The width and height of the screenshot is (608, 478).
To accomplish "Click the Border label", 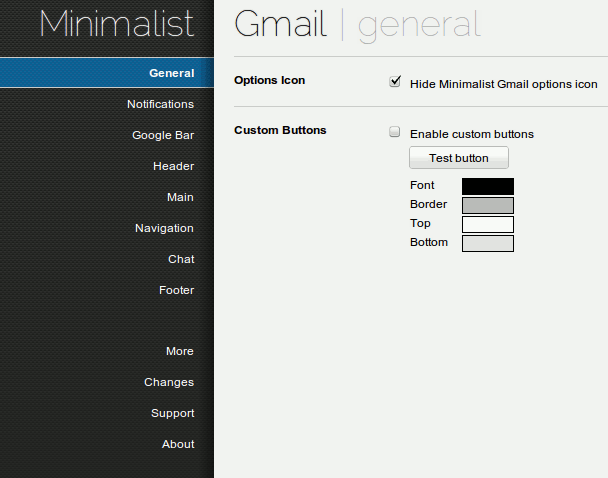I will coord(428,204).
